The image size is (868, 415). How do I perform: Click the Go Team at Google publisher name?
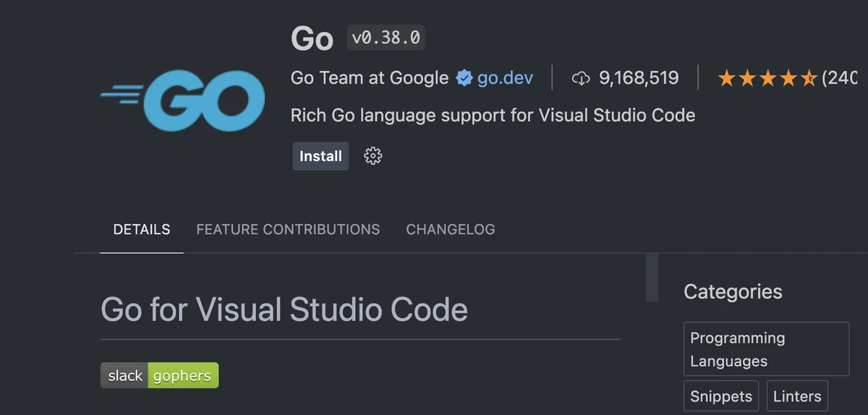point(370,78)
